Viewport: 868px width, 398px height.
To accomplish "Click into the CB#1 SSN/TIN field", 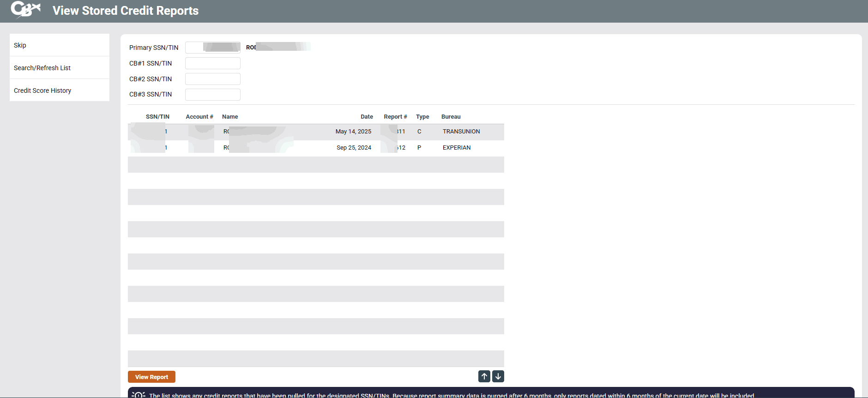I will (x=212, y=63).
